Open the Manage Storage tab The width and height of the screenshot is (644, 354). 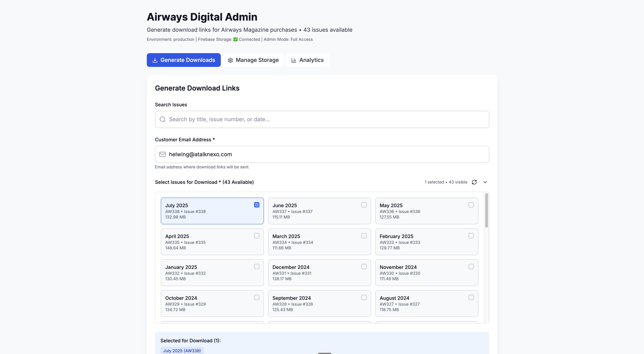pos(253,60)
